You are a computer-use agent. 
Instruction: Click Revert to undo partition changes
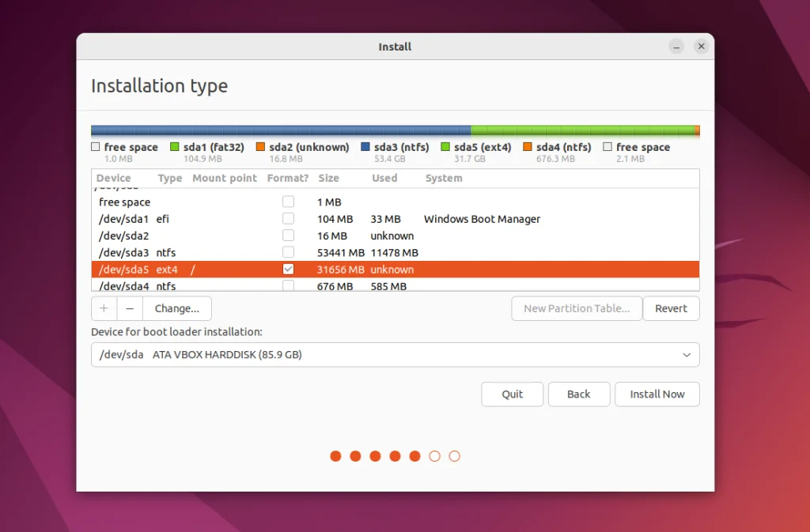671,308
